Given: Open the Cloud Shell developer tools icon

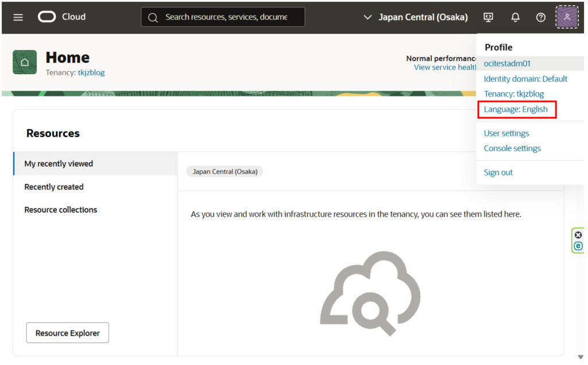Looking at the screenshot, I should (x=489, y=17).
